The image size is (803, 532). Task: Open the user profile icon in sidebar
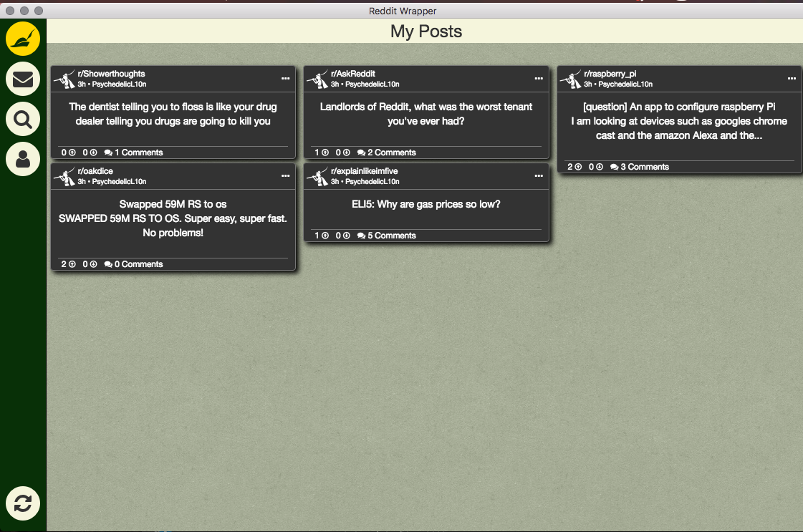point(23,159)
